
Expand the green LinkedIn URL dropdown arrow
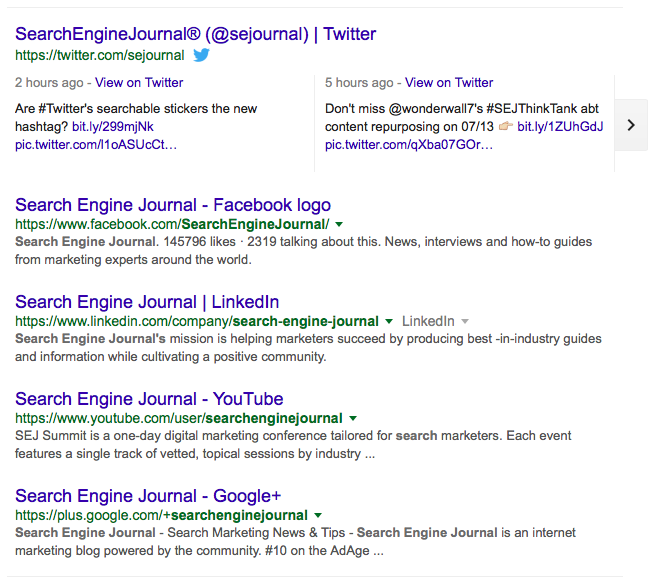[x=389, y=321]
